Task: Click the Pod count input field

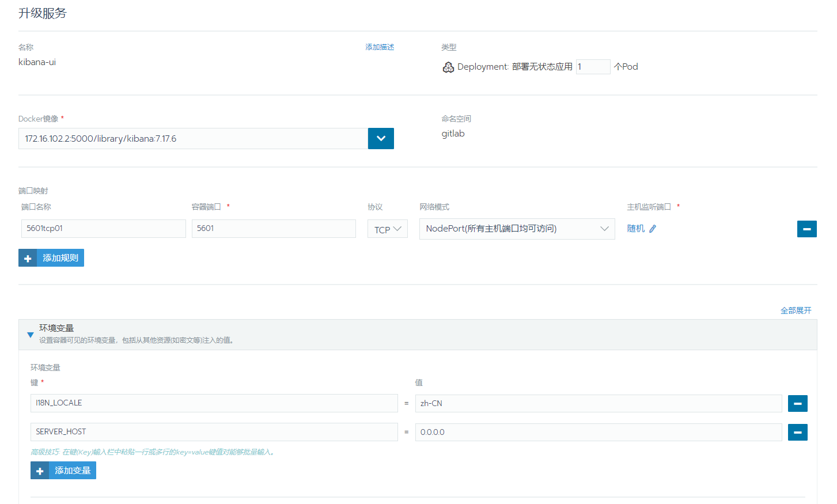Action: [593, 67]
